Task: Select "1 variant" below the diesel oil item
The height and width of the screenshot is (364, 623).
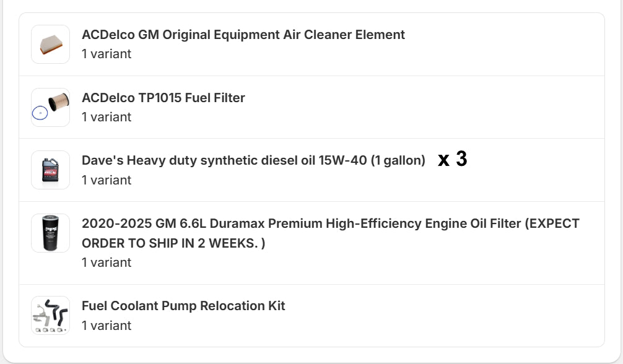Action: click(x=107, y=180)
